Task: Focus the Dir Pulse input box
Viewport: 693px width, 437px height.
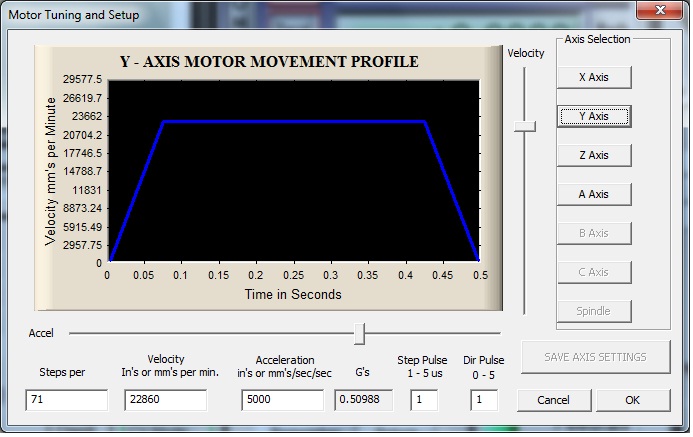Action: pos(484,400)
